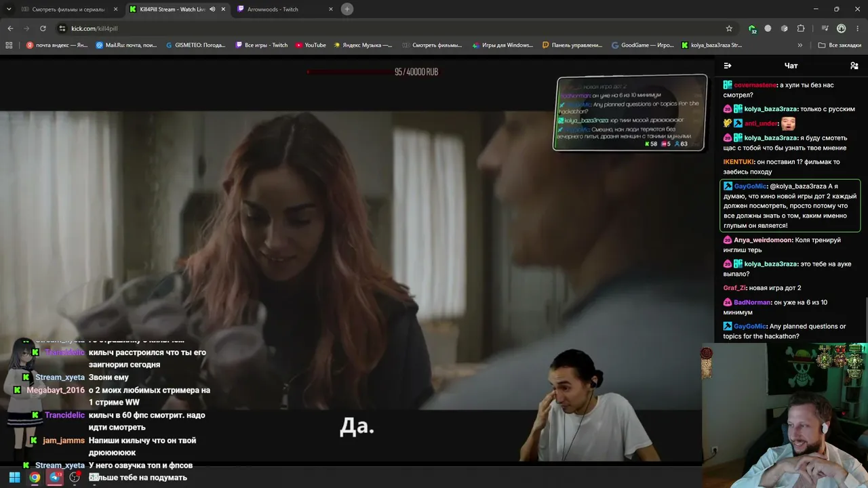The width and height of the screenshot is (868, 488).
Task: Reload the kick.com page
Action: [43, 28]
